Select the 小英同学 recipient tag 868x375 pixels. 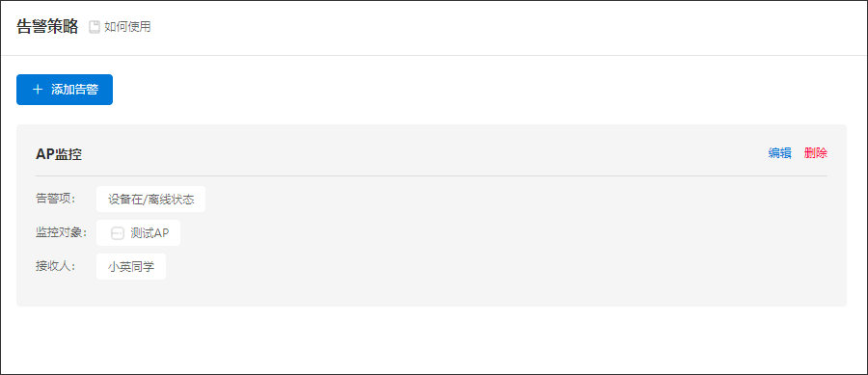click(130, 267)
